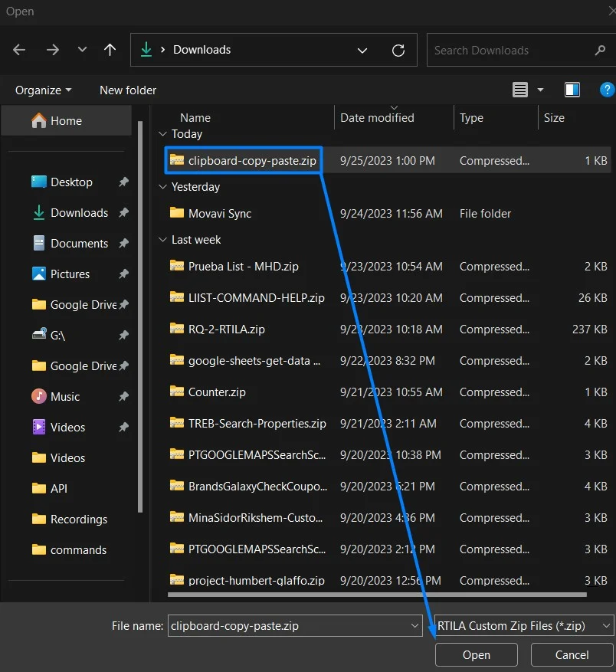Go back using the back arrow
The height and width of the screenshot is (672, 616).
click(19, 50)
